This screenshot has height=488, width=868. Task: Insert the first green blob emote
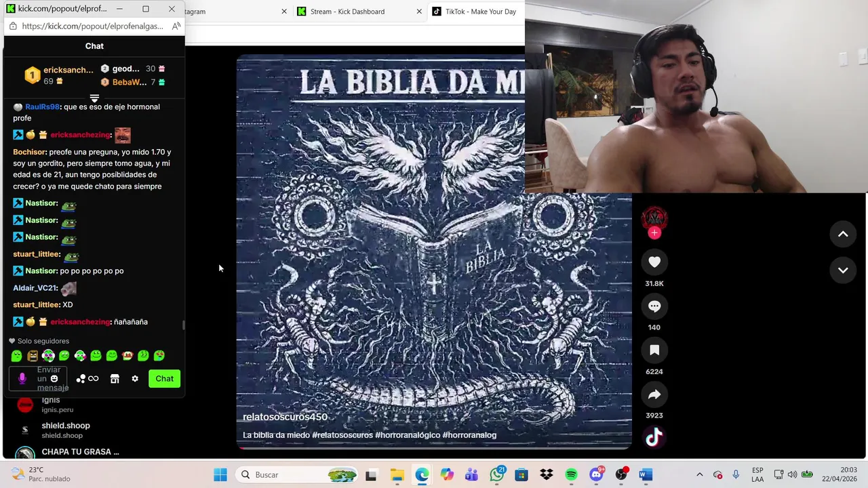coord(17,356)
